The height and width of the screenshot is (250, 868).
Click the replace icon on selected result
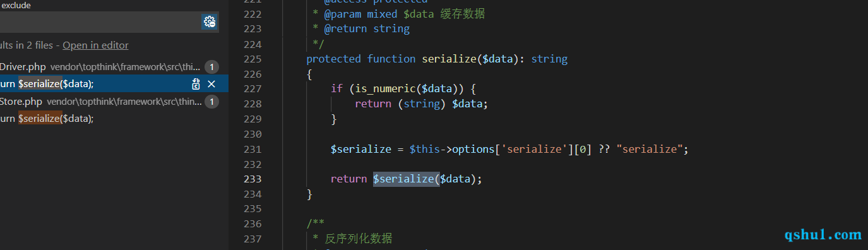[x=196, y=84]
